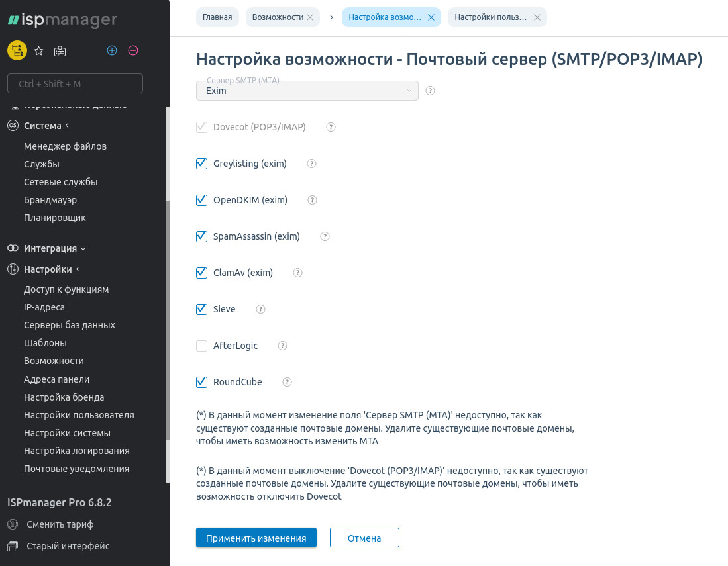The height and width of the screenshot is (566, 728).
Task: Click help icon next to RoundCube
Action: (287, 382)
